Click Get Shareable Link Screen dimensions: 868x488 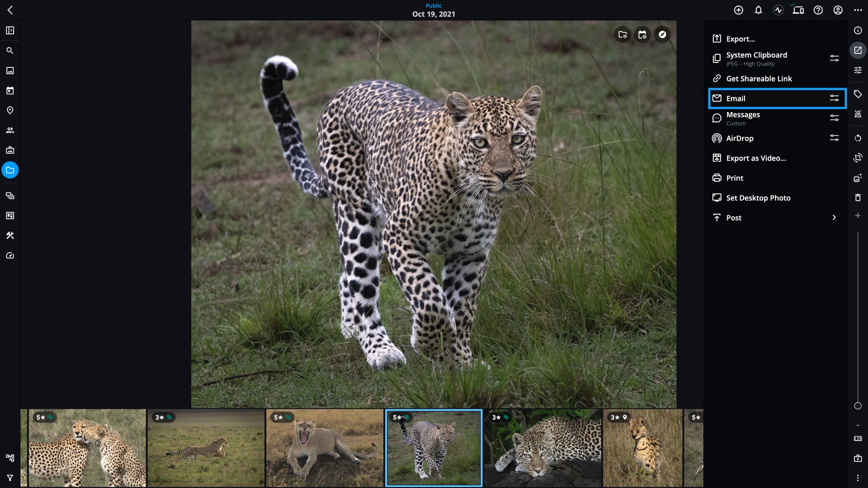point(759,79)
